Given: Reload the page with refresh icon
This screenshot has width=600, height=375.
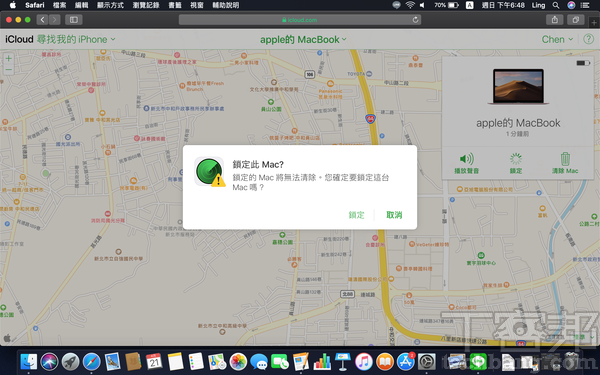Looking at the screenshot, I should tap(415, 20).
